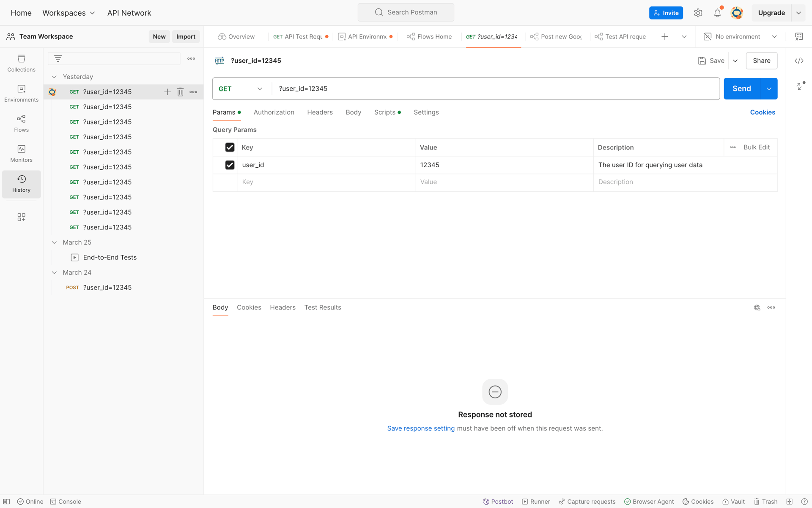Screen dimensions: 812x508
Task: Open the Scripts tab
Action: pos(387,112)
